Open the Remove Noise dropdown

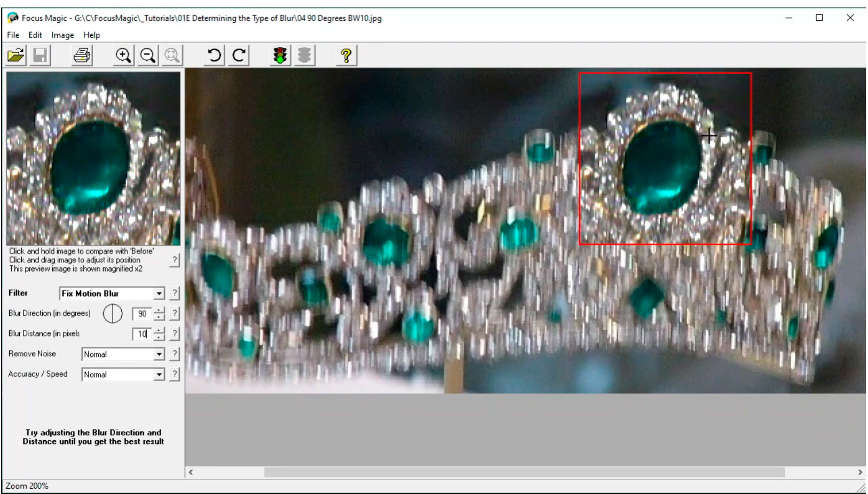(x=159, y=354)
